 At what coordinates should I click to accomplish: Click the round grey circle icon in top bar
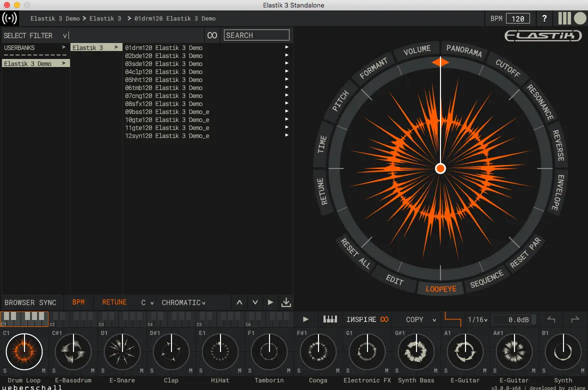(580, 18)
